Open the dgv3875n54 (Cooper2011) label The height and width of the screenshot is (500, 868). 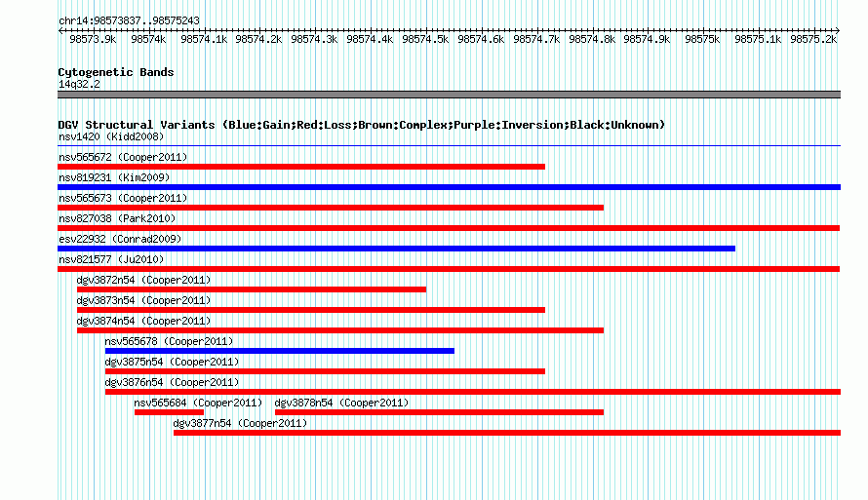tap(173, 362)
